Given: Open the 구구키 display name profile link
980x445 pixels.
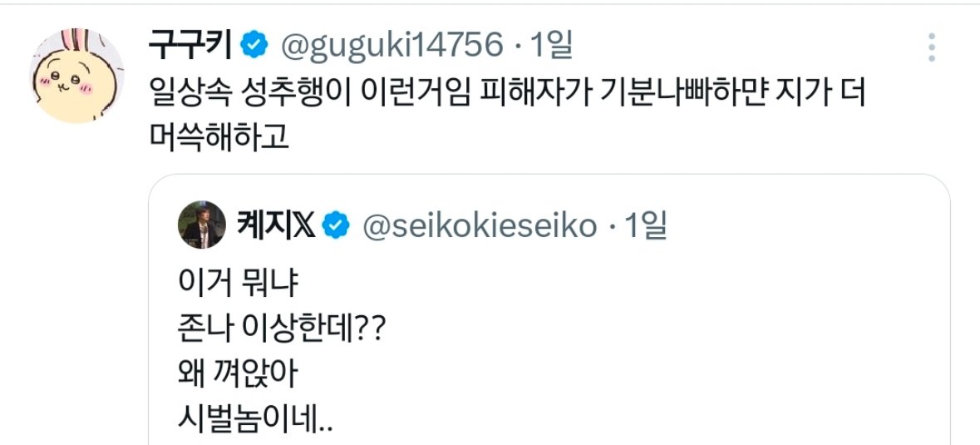Looking at the screenshot, I should tap(190, 47).
